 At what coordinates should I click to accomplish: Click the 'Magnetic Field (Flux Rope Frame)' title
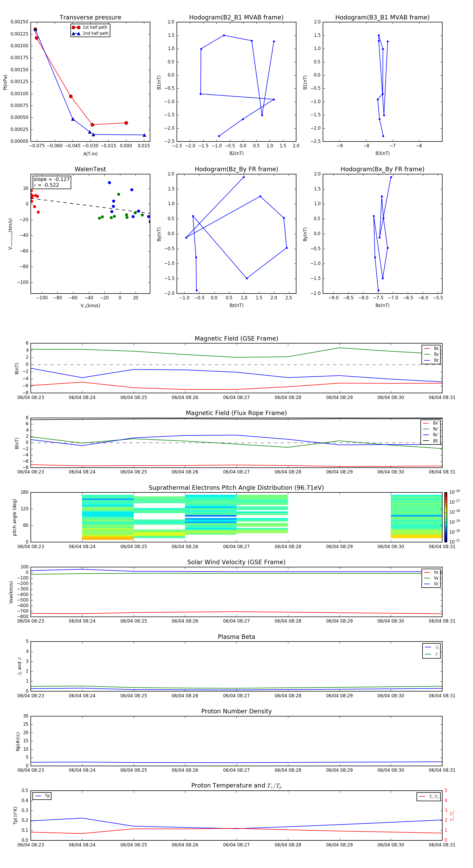click(x=236, y=413)
